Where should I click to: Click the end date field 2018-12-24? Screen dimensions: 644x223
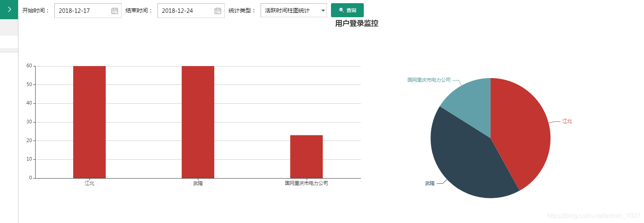(191, 11)
